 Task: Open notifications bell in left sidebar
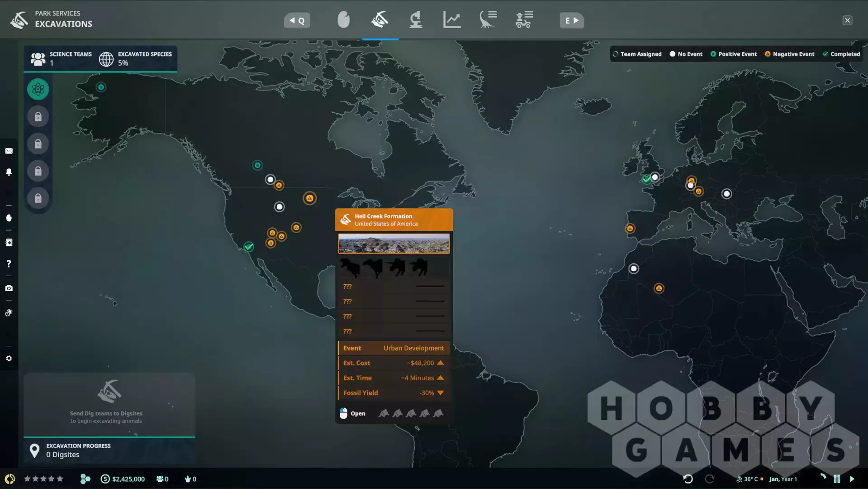9,172
